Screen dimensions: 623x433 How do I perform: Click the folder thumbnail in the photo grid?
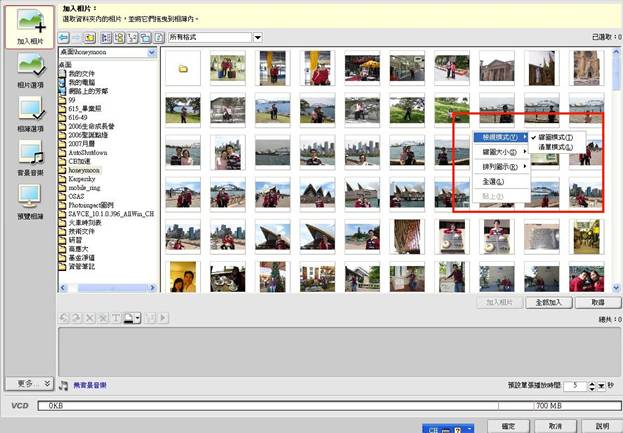coord(183,69)
